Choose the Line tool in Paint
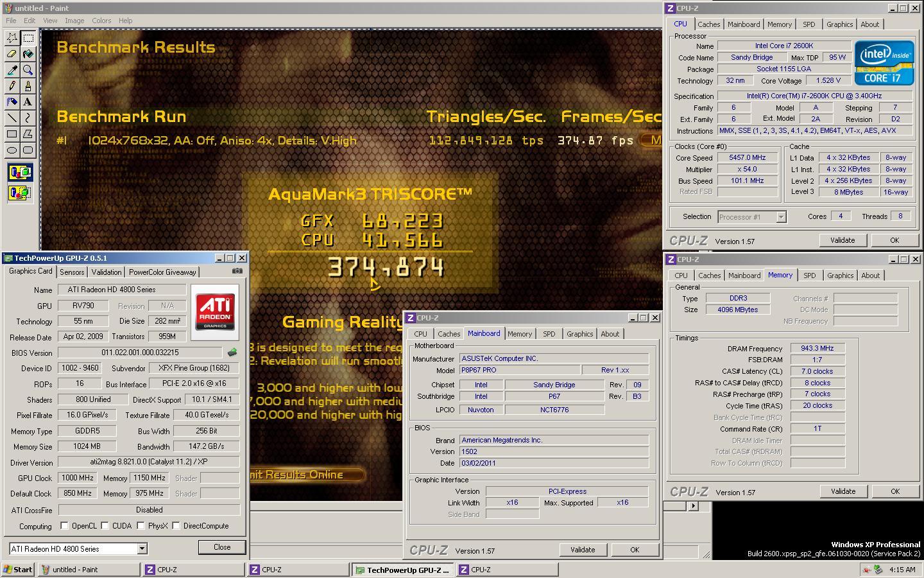This screenshot has height=578, width=924. pos(12,118)
